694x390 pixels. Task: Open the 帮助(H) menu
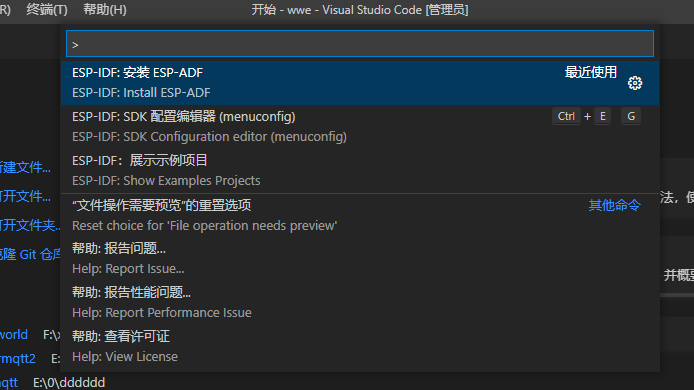[x=105, y=9]
